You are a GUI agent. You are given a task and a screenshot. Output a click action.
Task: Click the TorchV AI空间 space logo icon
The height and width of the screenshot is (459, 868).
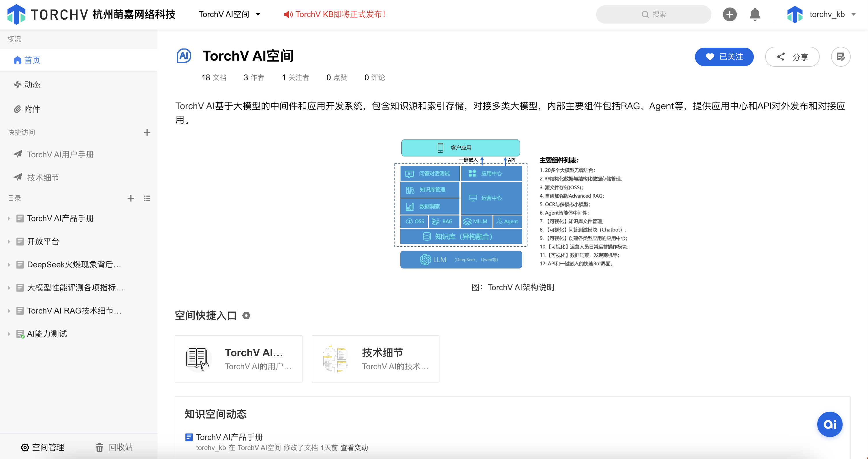point(184,56)
